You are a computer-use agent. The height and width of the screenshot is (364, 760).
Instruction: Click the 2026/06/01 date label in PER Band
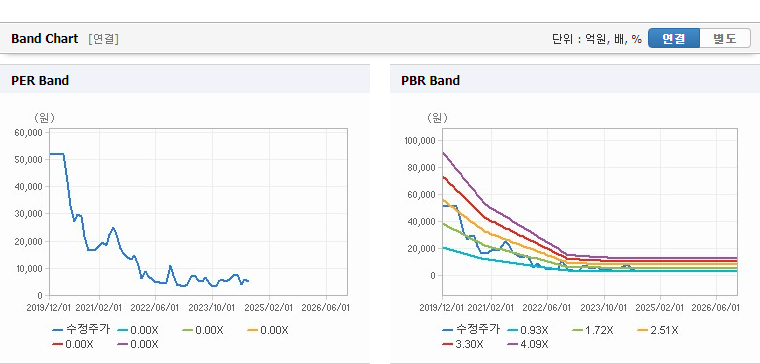325,307
